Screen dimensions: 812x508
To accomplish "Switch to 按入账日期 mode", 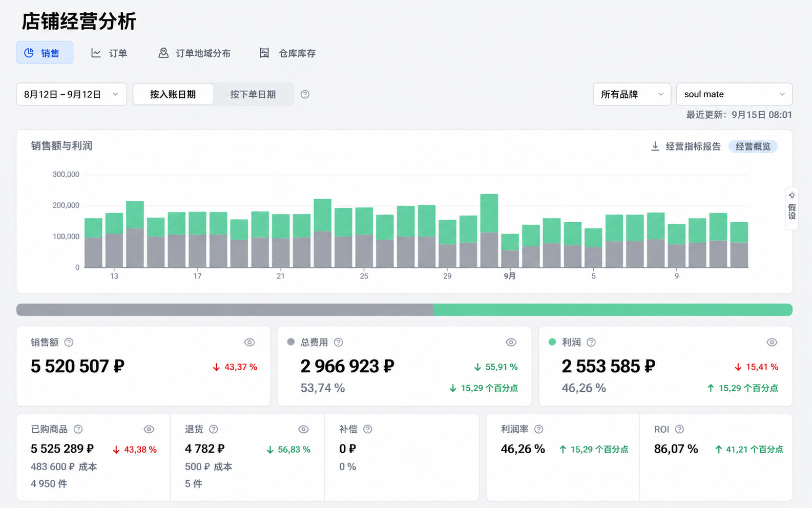I will coord(173,94).
